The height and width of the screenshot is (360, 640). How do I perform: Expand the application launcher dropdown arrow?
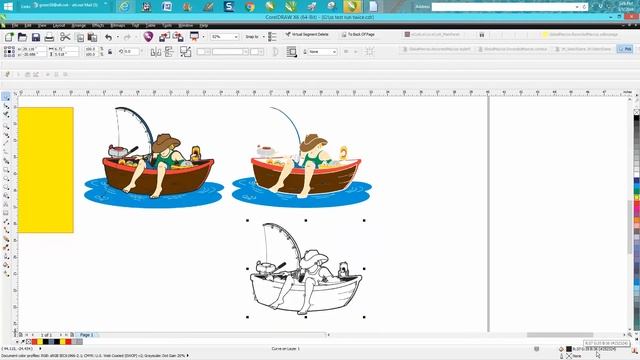[203, 37]
